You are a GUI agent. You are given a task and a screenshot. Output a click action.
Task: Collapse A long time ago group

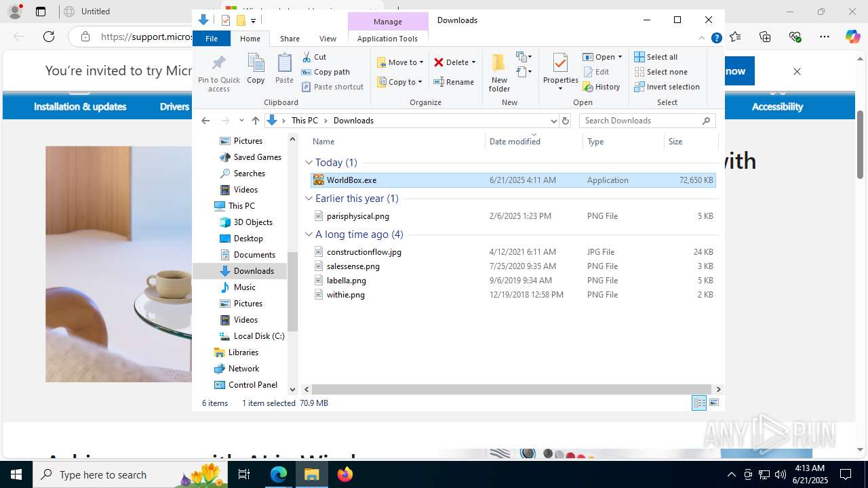click(309, 235)
